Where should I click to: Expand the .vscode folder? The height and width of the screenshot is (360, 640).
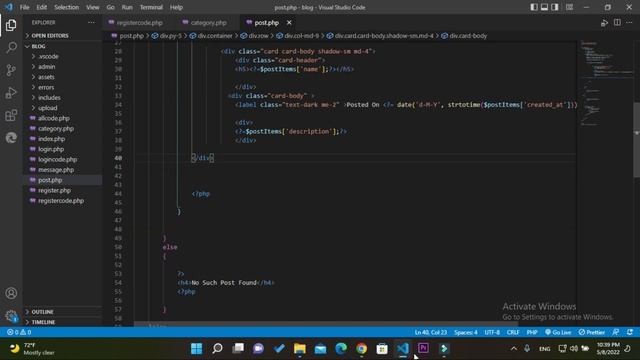(x=62, y=56)
